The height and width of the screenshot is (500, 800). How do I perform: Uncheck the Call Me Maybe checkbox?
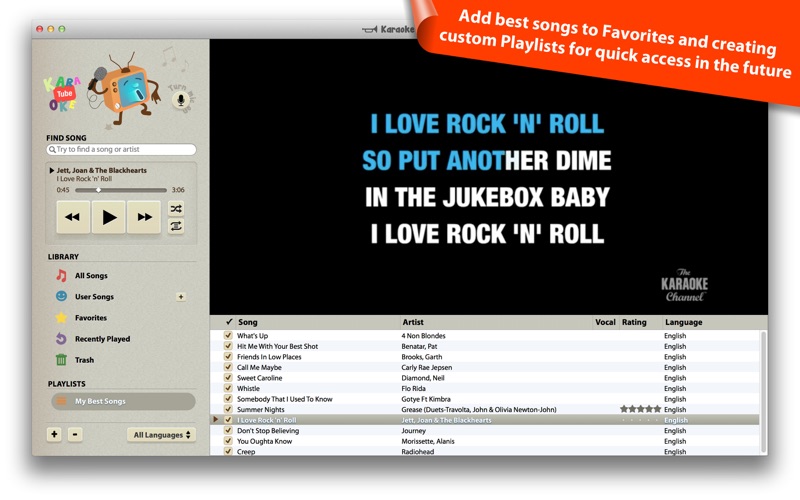pyautogui.click(x=228, y=367)
